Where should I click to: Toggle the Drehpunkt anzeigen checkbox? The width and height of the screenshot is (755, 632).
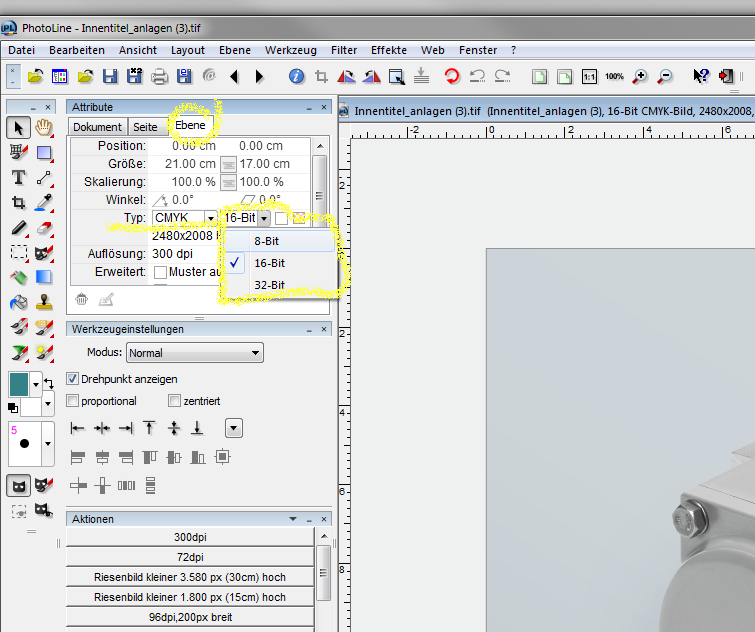coord(73,379)
